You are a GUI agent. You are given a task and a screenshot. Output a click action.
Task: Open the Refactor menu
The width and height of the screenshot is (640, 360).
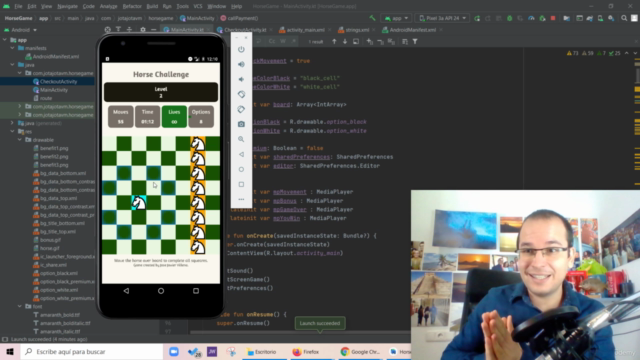(x=132, y=6)
